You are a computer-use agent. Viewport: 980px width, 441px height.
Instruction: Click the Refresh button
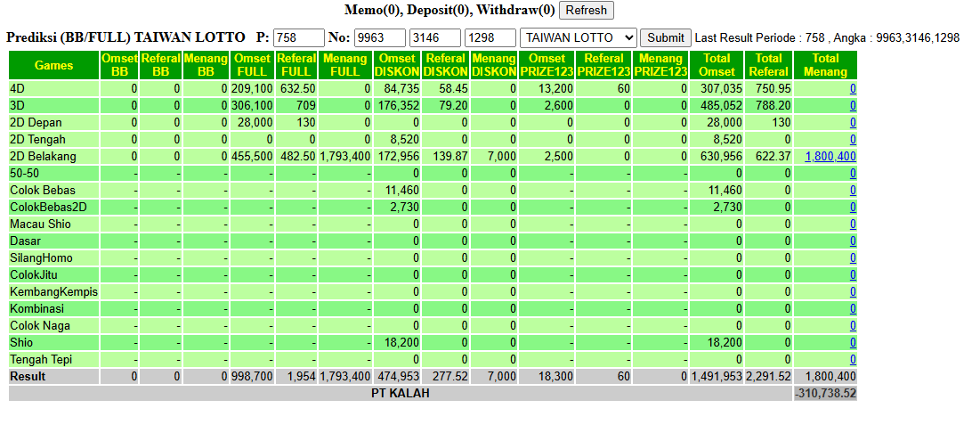(x=587, y=10)
